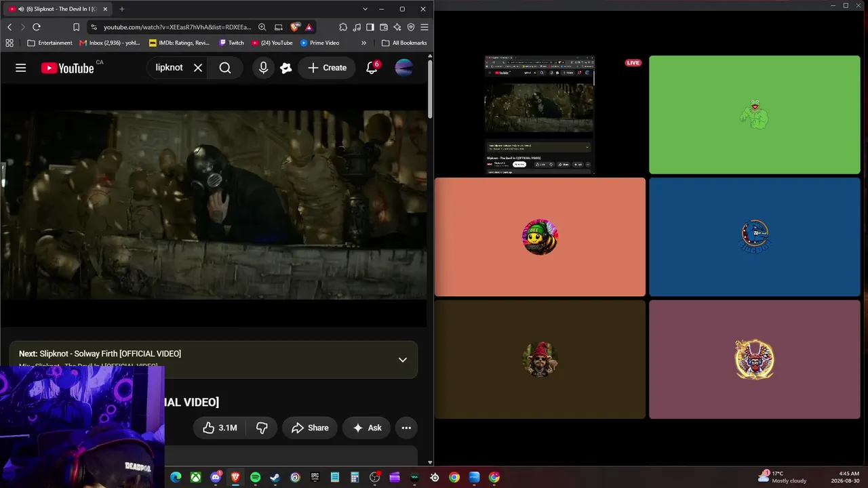This screenshot has height=488, width=868.
Task: Go to the YouTube home logo
Action: [x=68, y=68]
